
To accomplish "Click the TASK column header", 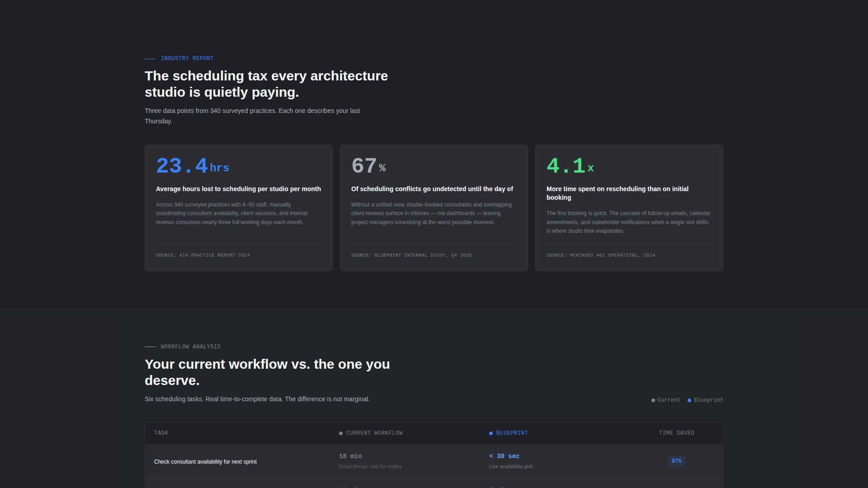I will pyautogui.click(x=161, y=433).
